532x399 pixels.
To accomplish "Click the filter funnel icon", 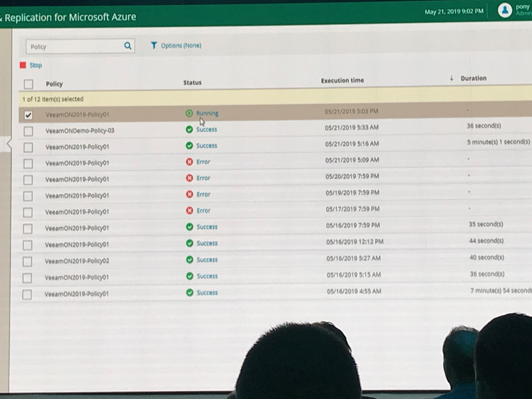I will (x=154, y=45).
